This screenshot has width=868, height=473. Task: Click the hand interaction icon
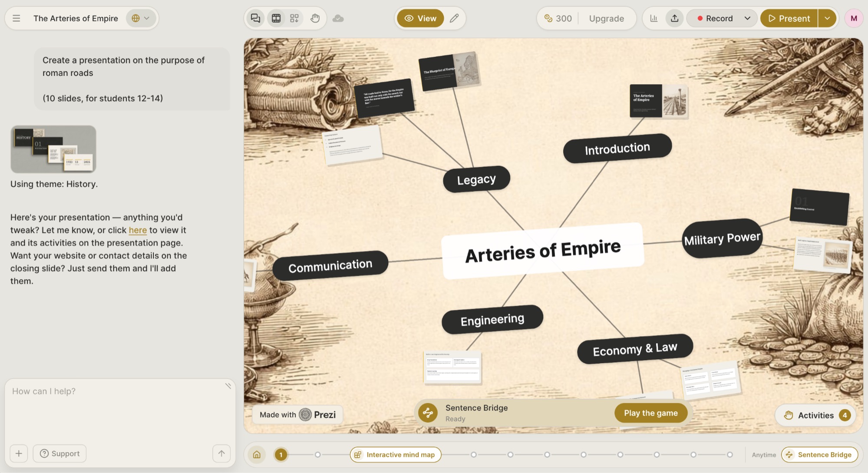pyautogui.click(x=315, y=18)
